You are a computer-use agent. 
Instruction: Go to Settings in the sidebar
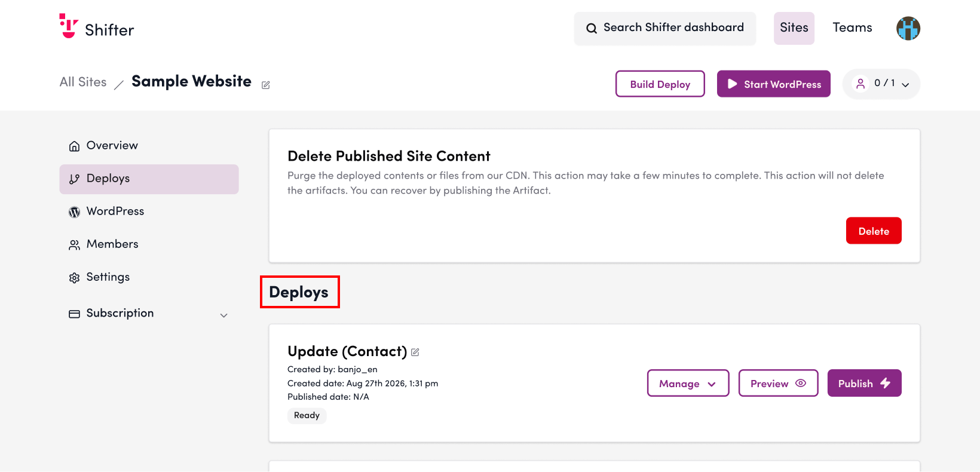pos(149,277)
